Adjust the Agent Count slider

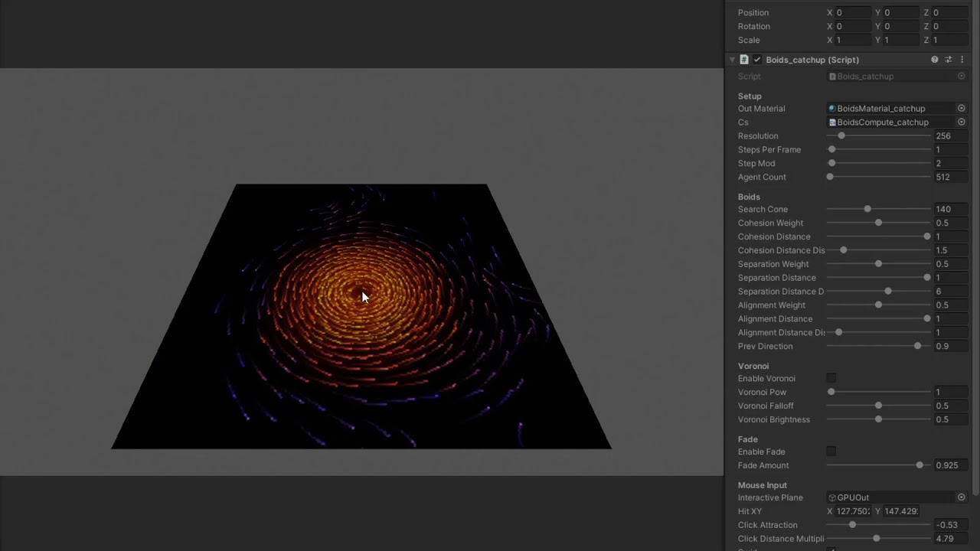click(x=879, y=178)
